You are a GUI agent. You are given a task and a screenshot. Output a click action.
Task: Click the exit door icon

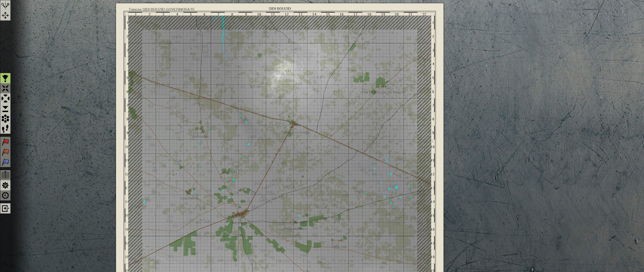click(x=5, y=209)
